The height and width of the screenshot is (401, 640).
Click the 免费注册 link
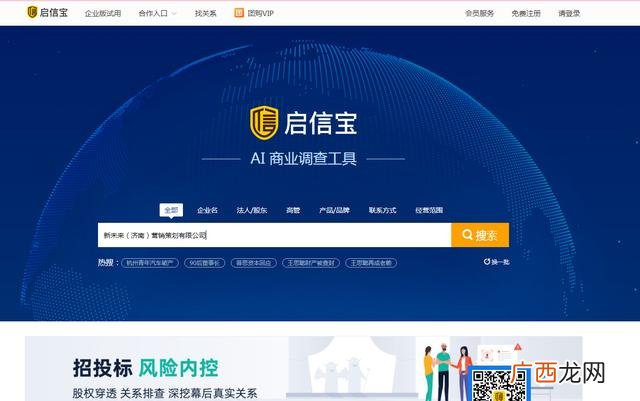click(x=526, y=13)
